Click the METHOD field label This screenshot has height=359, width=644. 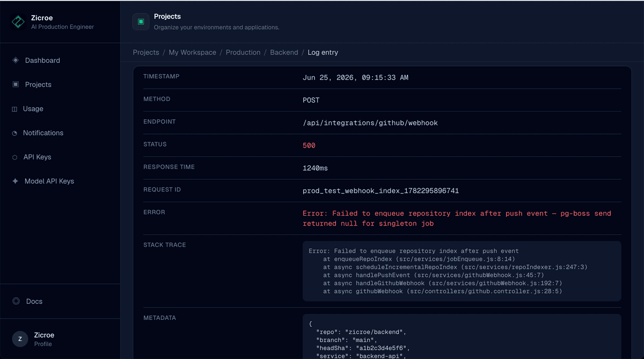coord(157,99)
